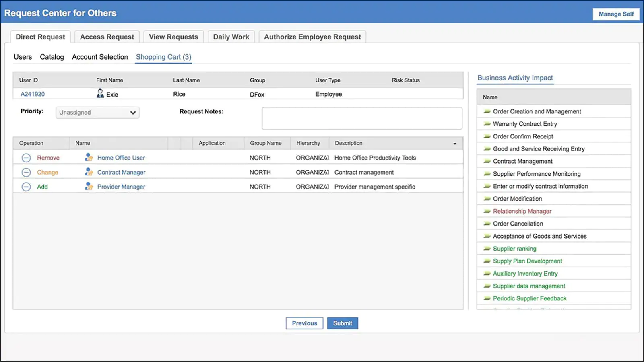644x362 pixels.
Task: Click the role icon next to Contract Manager
Action: pos(89,172)
